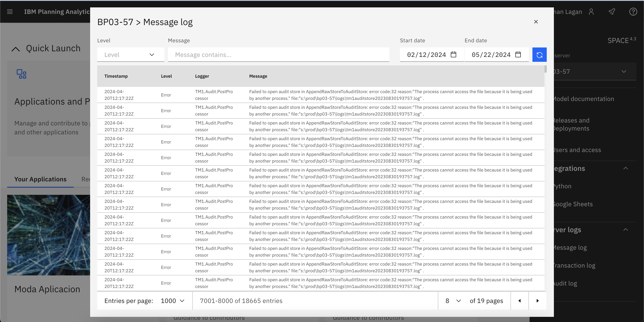Click the IBM Planning Analytics title
Screen dimensions: 644x322
57,12
